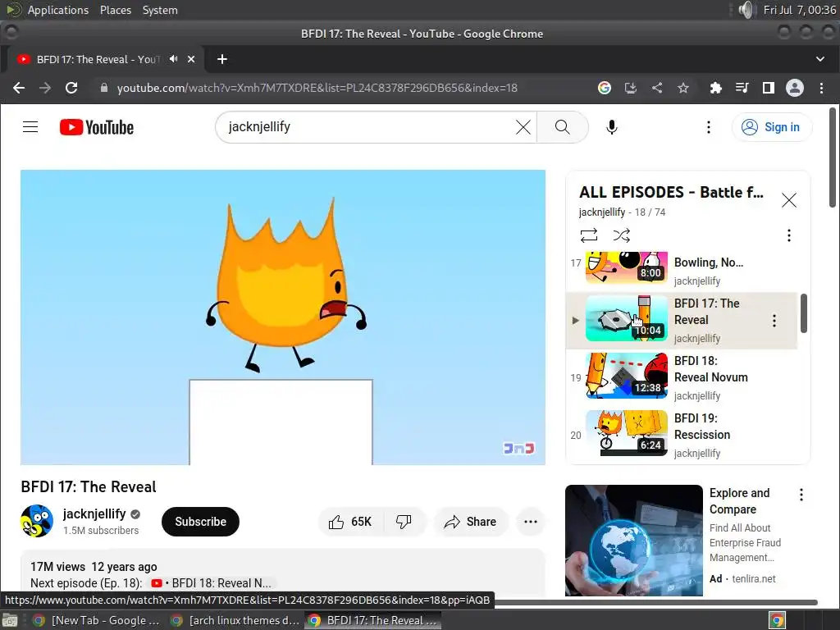Screen dimensions: 840x630
Task: Share the video
Action: point(470,522)
